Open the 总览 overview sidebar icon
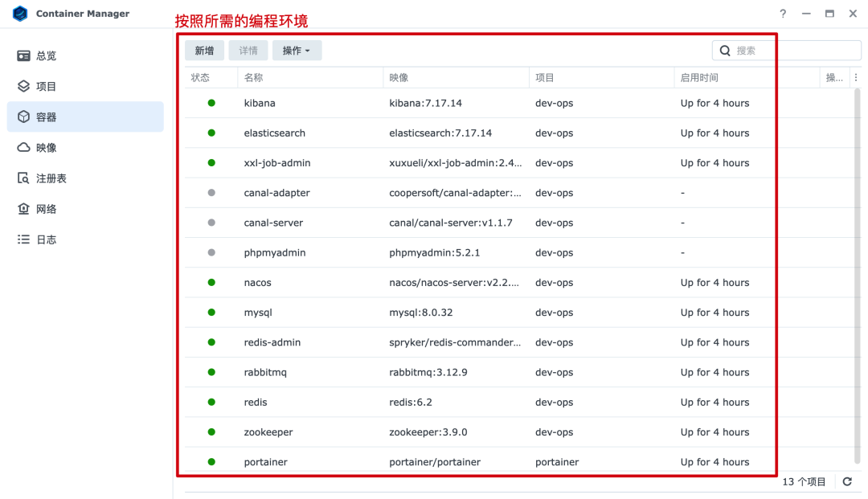 pyautogui.click(x=23, y=56)
